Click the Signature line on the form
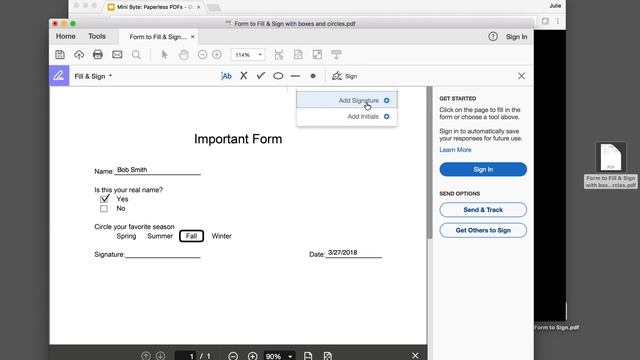The image size is (640, 360). [162, 254]
